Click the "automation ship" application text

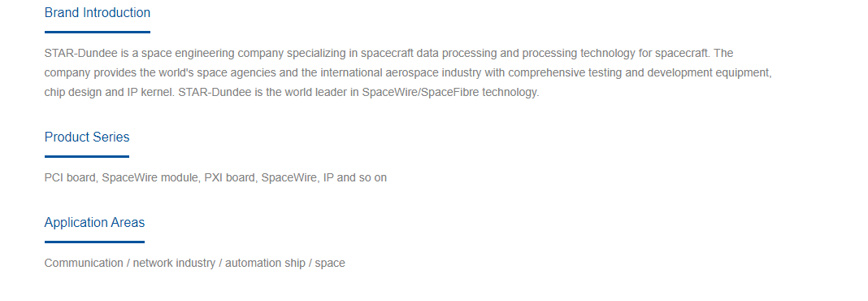(x=265, y=264)
